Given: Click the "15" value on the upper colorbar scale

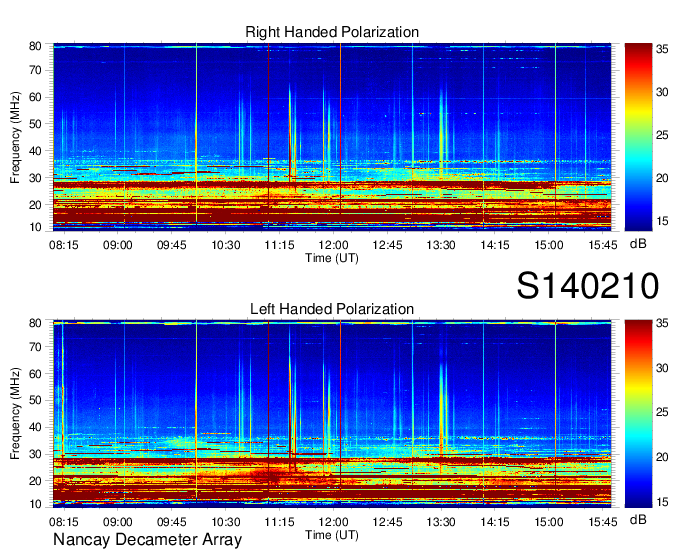Looking at the screenshot, I should click(x=662, y=221).
